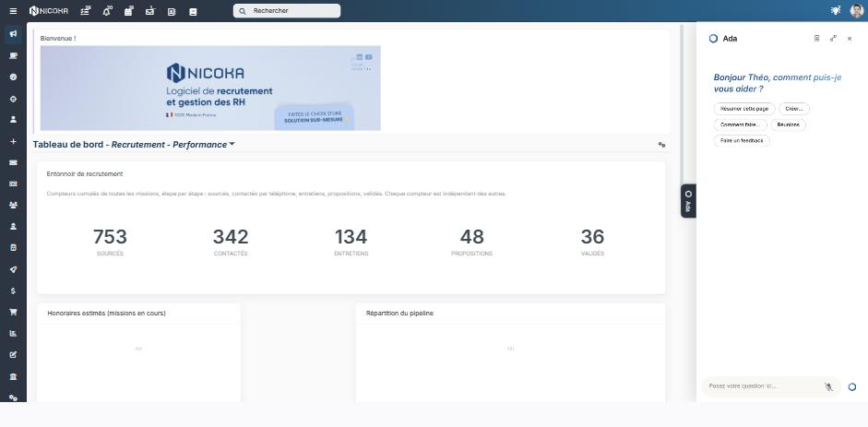Select the gauge dashboard icon in the sidebar
The height and width of the screenshot is (427, 868).
[13, 77]
